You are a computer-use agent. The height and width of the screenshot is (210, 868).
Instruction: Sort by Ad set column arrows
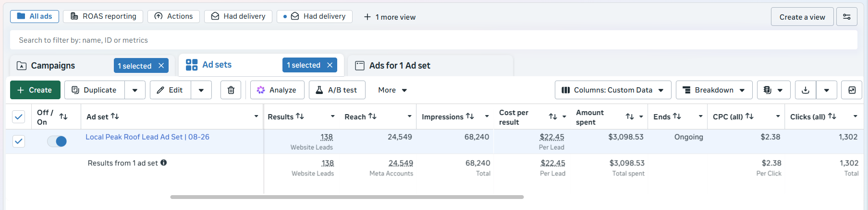pos(115,117)
